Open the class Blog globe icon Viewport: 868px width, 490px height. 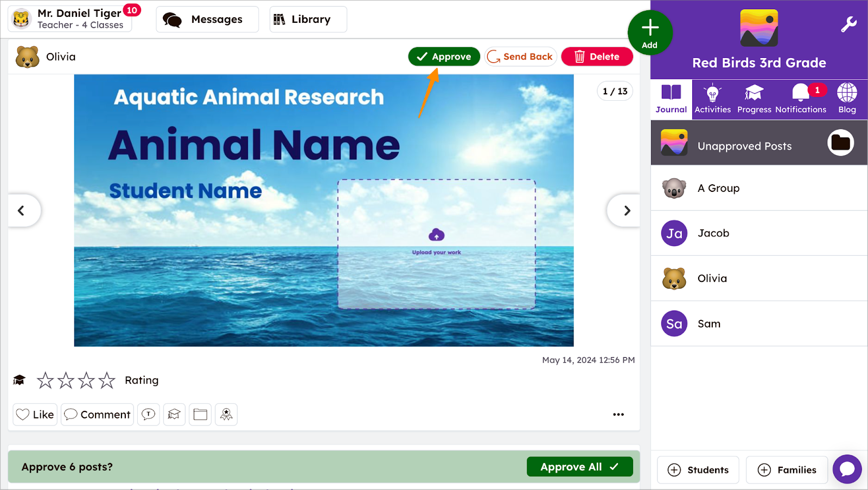pyautogui.click(x=846, y=99)
